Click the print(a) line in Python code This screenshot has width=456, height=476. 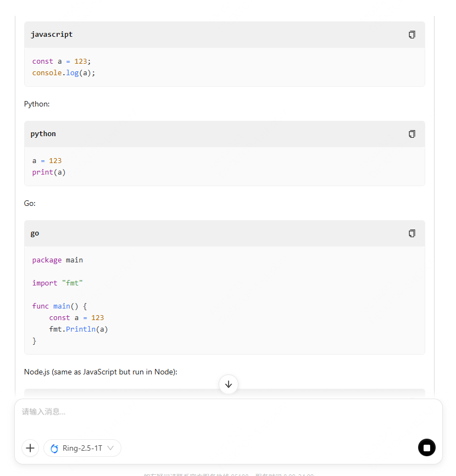pyautogui.click(x=49, y=172)
